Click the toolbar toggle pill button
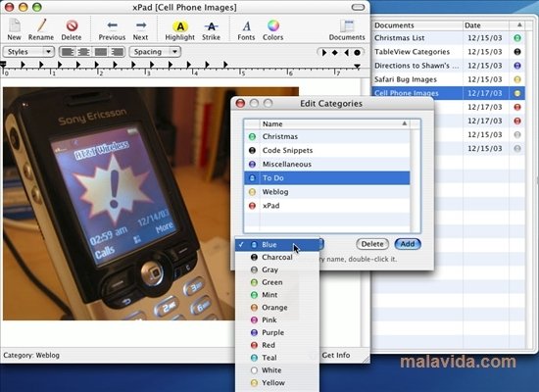This screenshot has height=392, width=539. coord(358,7)
